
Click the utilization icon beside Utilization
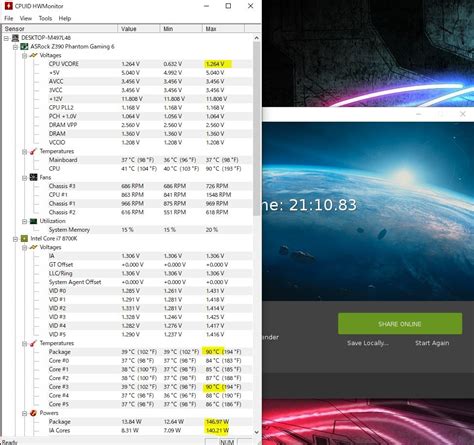tap(33, 221)
